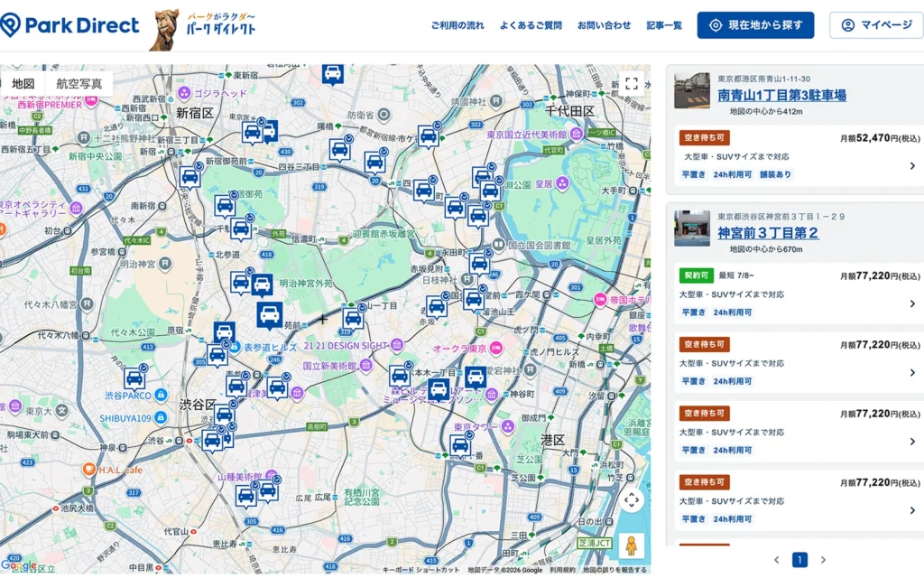The width and height of the screenshot is (924, 578).
Task: Click the ゴジラヘッド map pin
Action: click(x=184, y=93)
